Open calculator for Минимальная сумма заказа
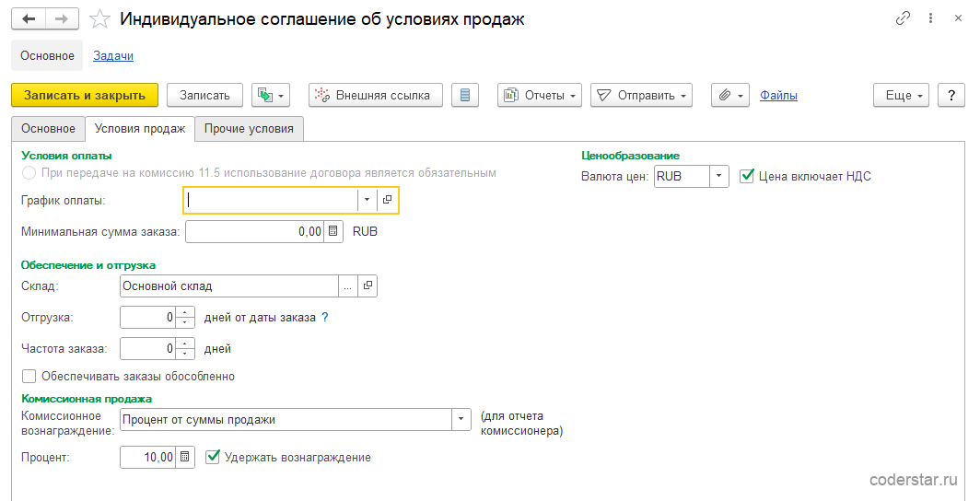Image resolution: width=980 pixels, height=501 pixels. pos(333,232)
